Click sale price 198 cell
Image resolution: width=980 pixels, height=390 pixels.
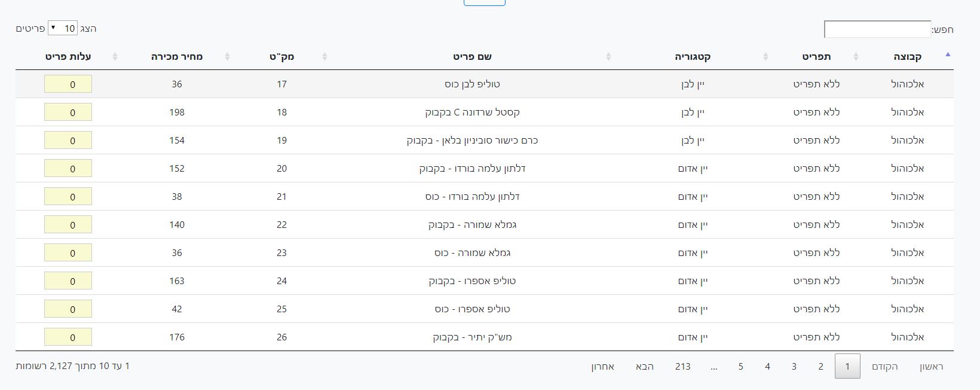click(x=177, y=112)
